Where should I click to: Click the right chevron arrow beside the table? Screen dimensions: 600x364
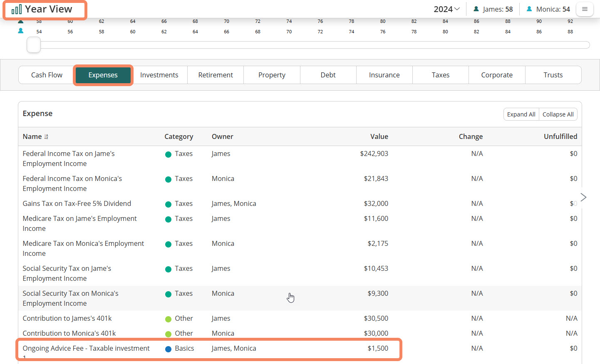coord(583,197)
